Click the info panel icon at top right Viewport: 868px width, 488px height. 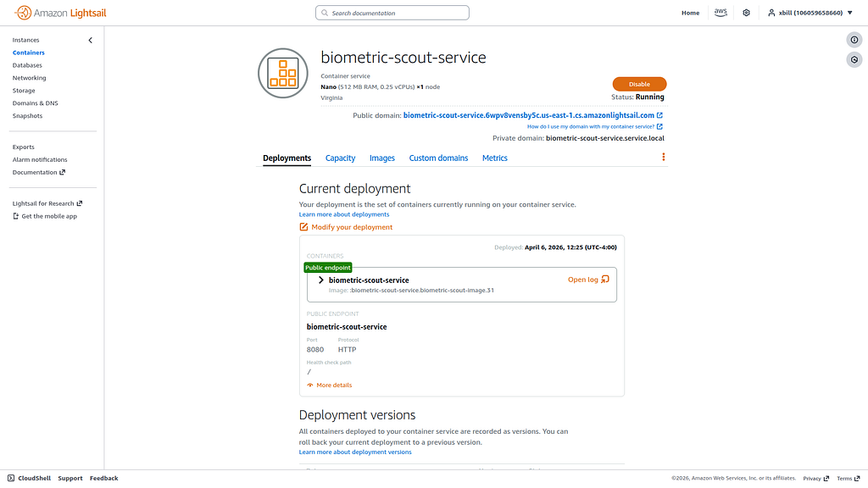click(854, 40)
